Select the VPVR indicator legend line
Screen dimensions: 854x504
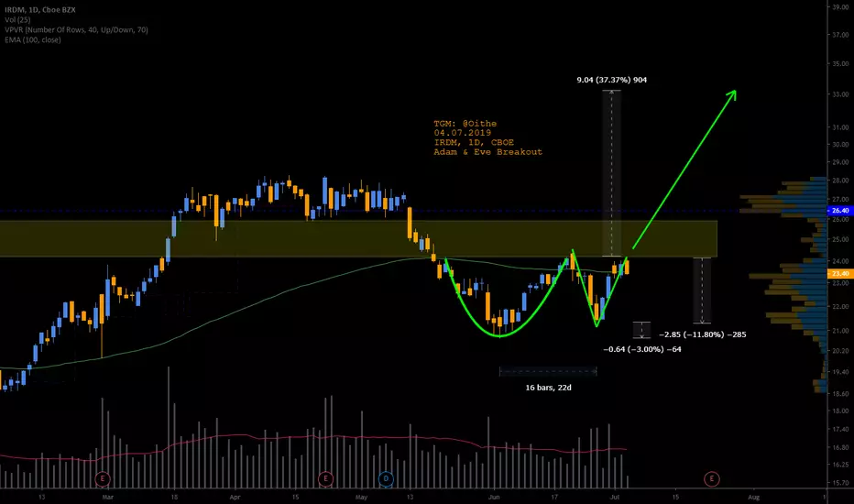[76, 30]
